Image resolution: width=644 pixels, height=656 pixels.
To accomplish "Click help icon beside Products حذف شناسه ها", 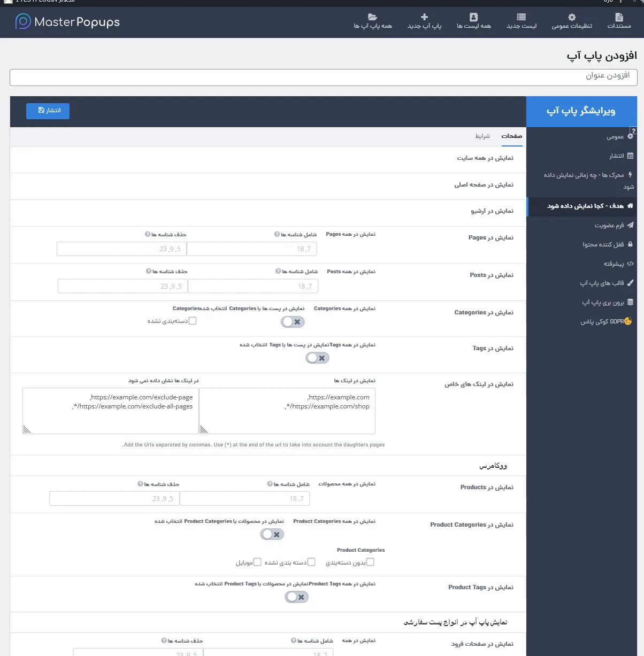I will 140,484.
